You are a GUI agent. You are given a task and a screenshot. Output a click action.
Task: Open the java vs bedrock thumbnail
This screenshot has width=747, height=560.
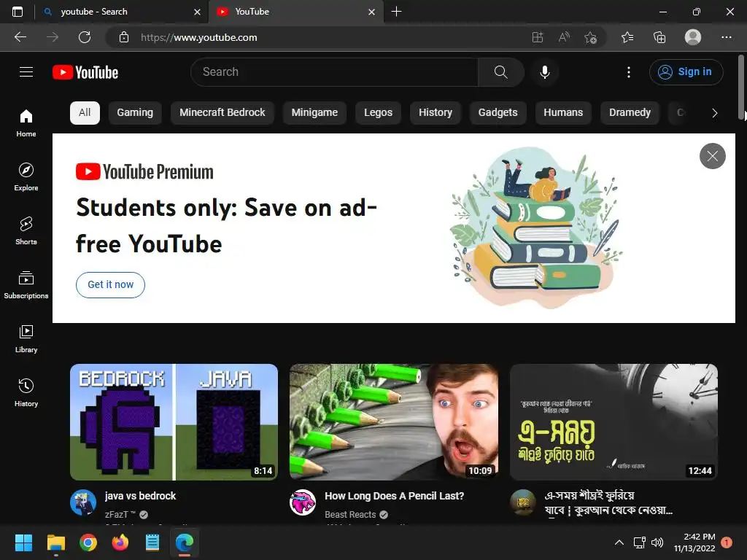[x=174, y=422]
